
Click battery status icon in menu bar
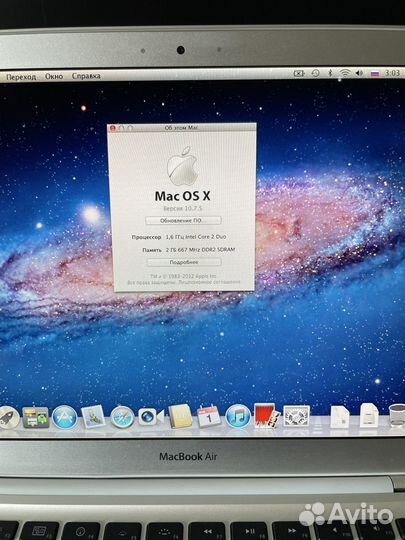point(299,73)
